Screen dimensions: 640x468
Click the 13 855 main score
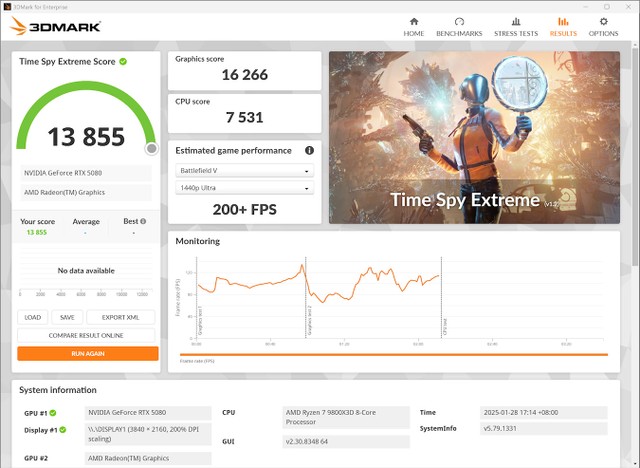coord(86,136)
